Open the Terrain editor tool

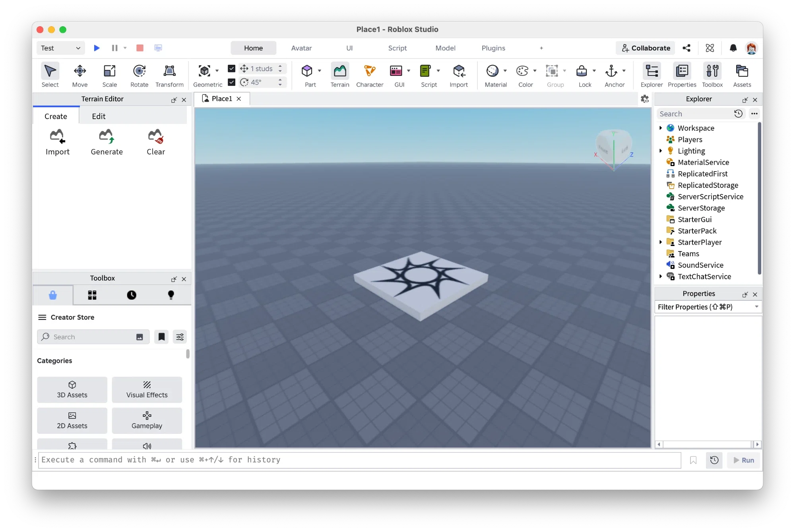[340, 75]
